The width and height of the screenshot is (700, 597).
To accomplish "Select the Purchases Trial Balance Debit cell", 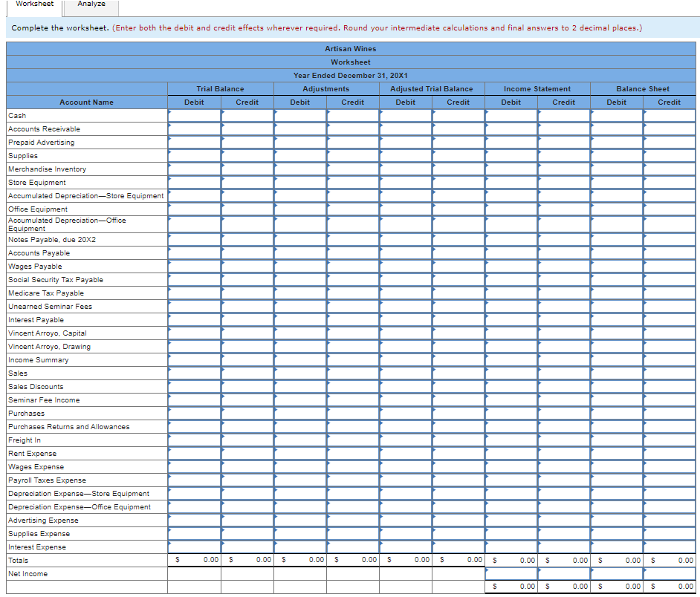I will coord(194,413).
